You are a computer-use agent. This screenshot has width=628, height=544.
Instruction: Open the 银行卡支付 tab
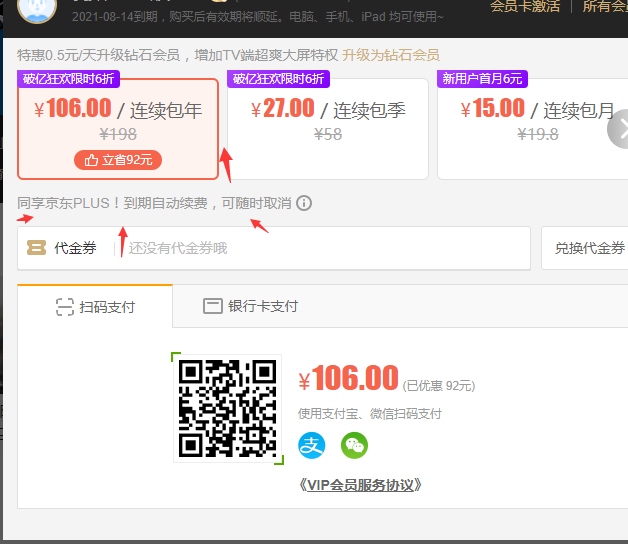click(x=250, y=307)
